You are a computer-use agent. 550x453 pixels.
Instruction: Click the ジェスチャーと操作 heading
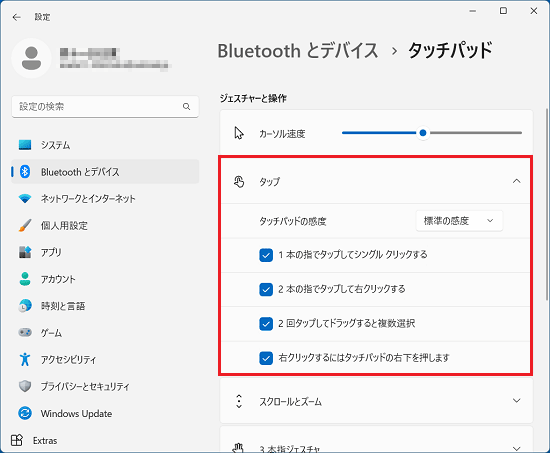[x=253, y=98]
